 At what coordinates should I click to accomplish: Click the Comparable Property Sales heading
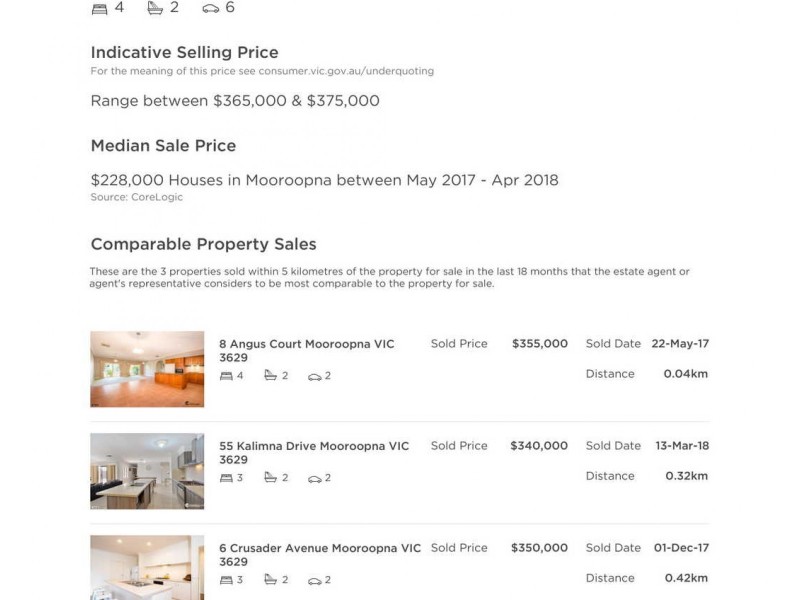[x=203, y=244]
